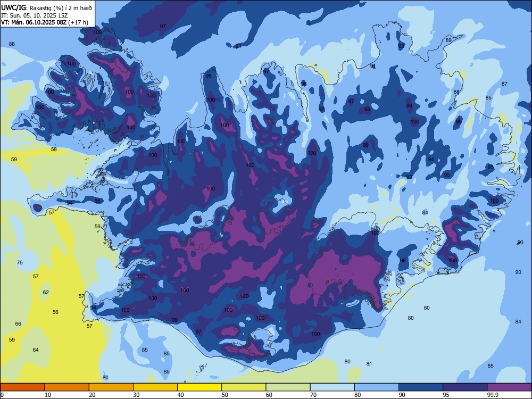Viewport: 532px width, 399px height.
Task: Click the "87" humidity value on the map
Action: [504, 84]
